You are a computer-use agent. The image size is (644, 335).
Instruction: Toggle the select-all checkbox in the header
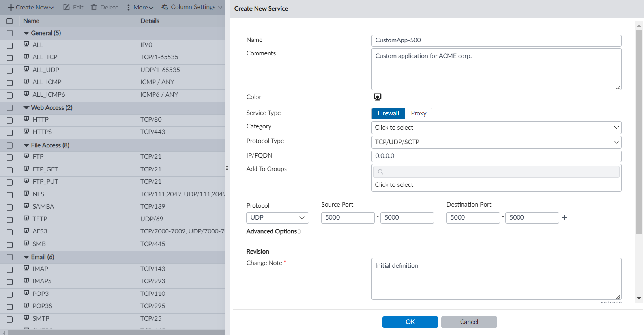10,21
